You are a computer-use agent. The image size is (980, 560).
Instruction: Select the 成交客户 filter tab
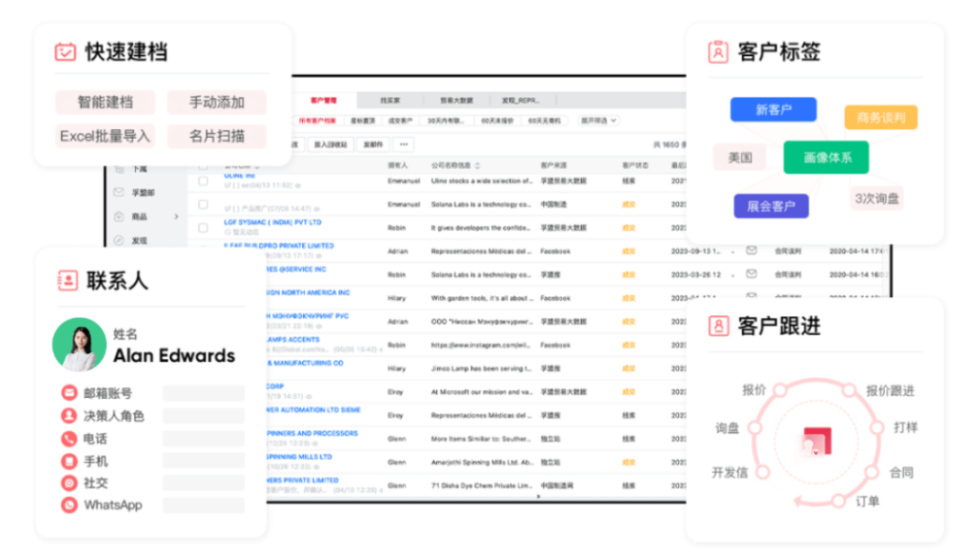coord(400,120)
